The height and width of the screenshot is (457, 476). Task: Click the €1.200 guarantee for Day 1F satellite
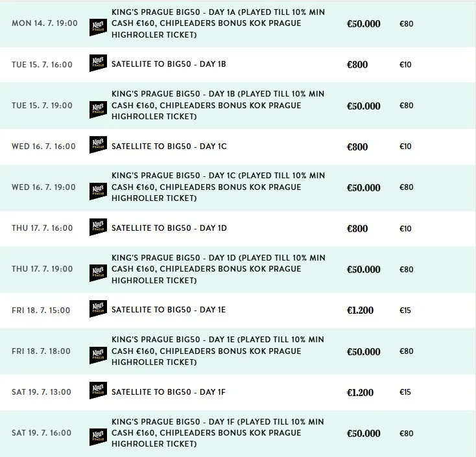point(360,392)
